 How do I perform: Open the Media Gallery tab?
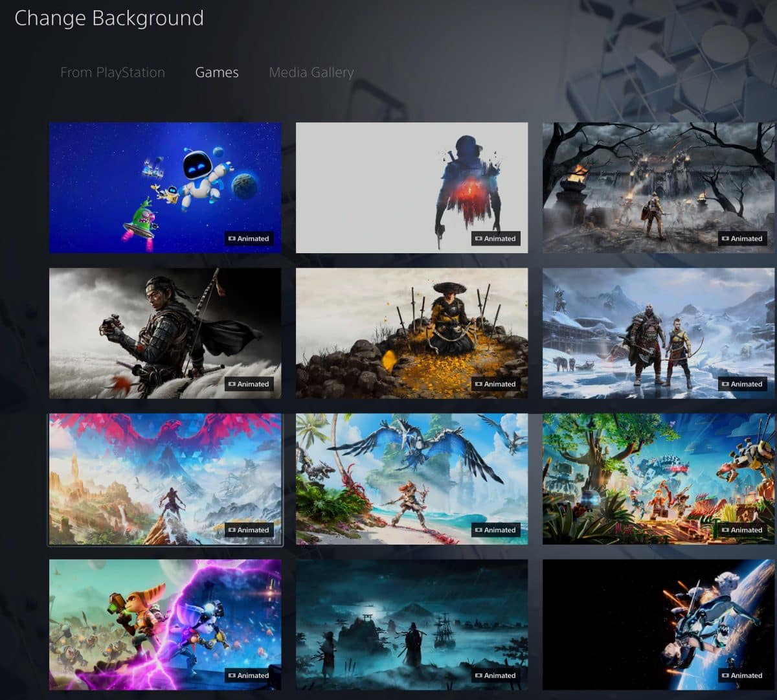click(x=311, y=73)
